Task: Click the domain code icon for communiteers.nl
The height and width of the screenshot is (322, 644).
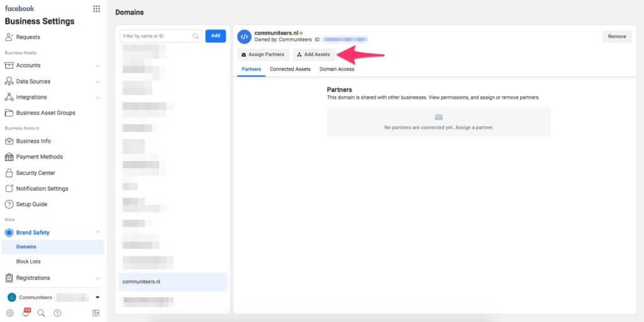Action: pyautogui.click(x=244, y=36)
